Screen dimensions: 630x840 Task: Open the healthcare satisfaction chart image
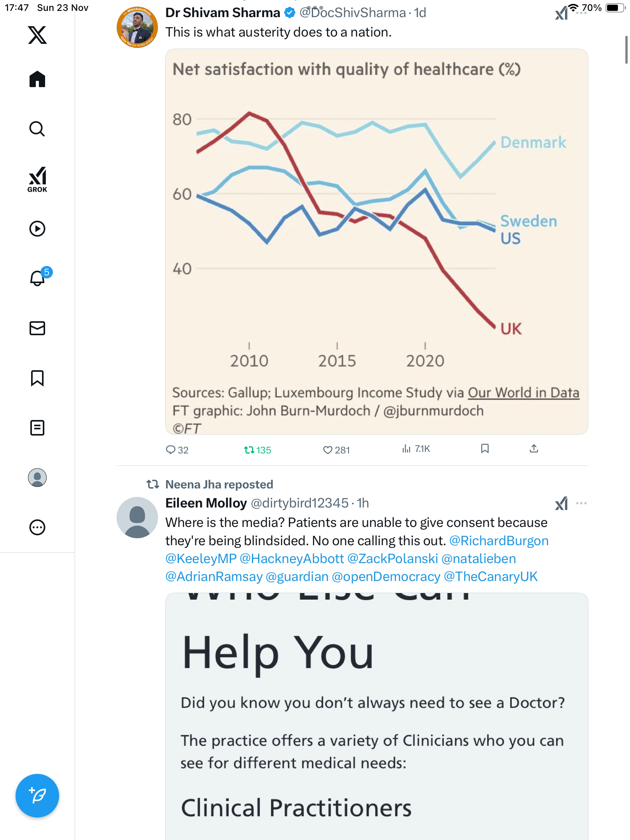[376, 241]
